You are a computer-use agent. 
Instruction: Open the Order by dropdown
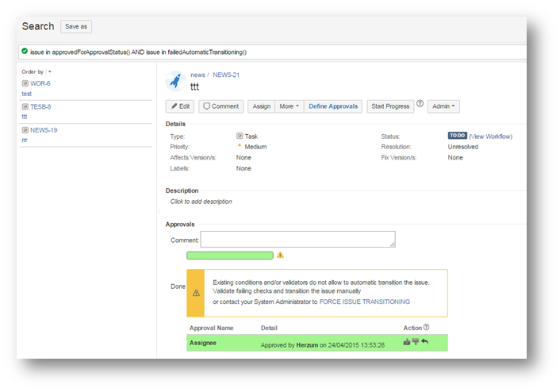click(x=50, y=71)
